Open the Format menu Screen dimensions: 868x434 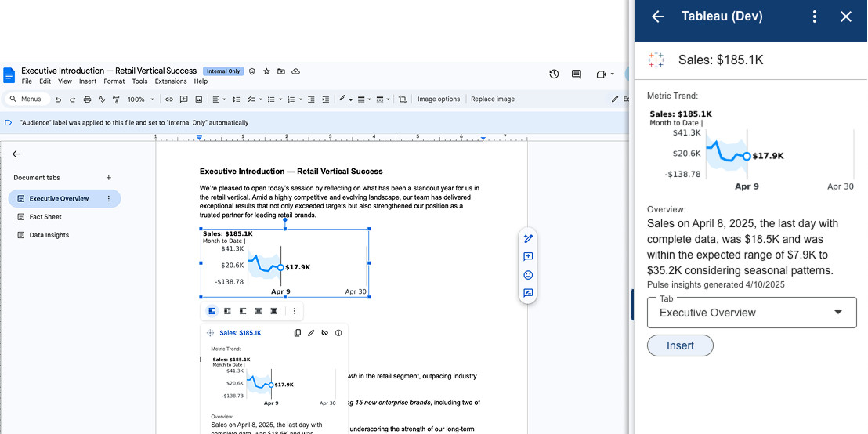tap(114, 81)
